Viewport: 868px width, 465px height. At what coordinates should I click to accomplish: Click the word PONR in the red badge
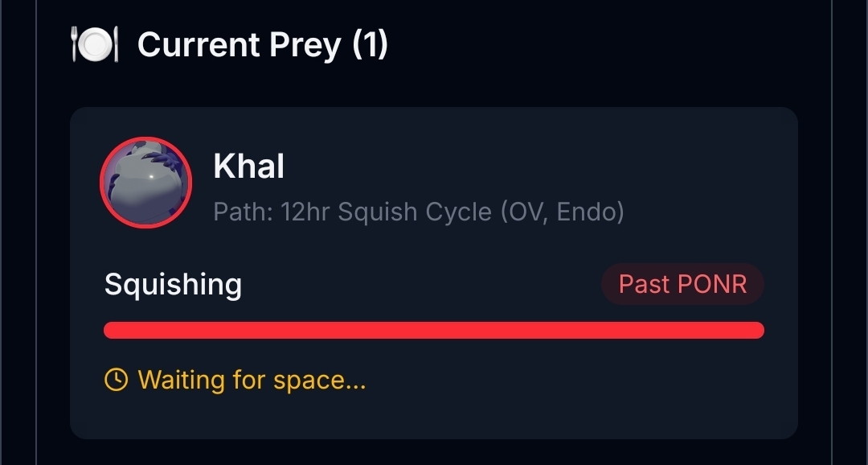712,284
